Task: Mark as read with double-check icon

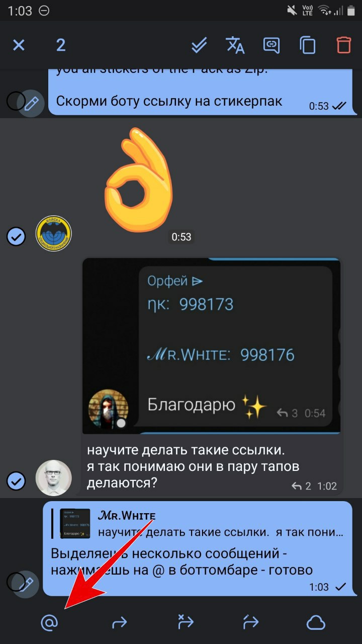Action: point(199,46)
